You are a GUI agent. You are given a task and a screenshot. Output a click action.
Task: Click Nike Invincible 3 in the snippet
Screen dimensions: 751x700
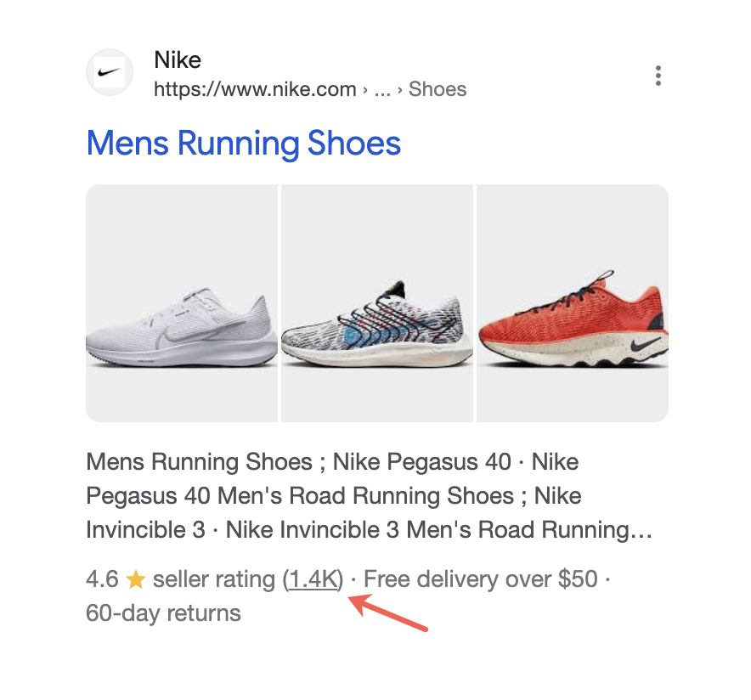click(x=145, y=531)
